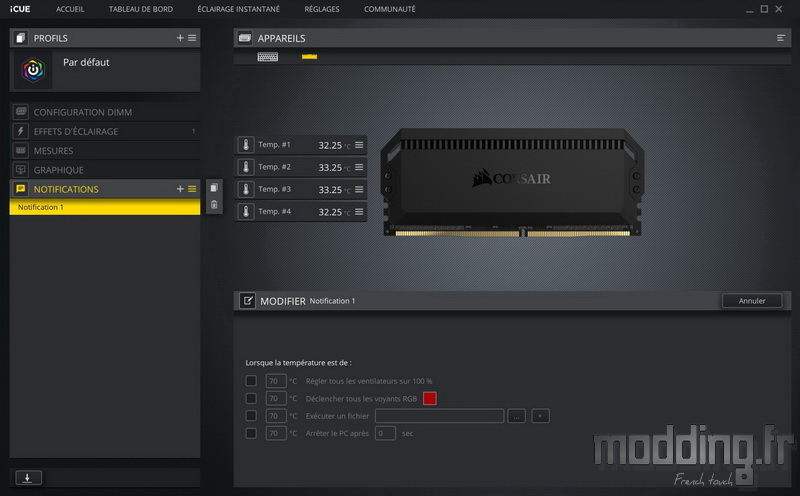Image resolution: width=800 pixels, height=496 pixels.
Task: Enable the trigger RGB lights checkbox
Action: coord(251,398)
